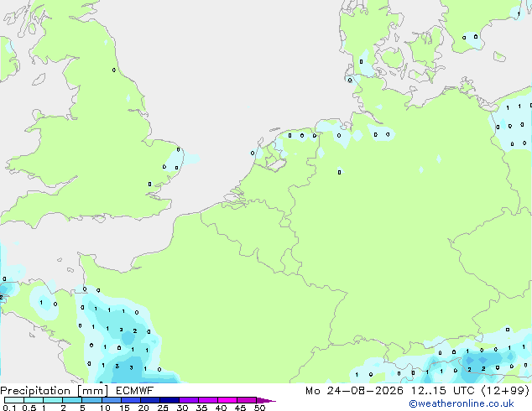532x411 pixels.
Task: Select the 30 to 35 mm legend swatch
Action: [x=188, y=400]
